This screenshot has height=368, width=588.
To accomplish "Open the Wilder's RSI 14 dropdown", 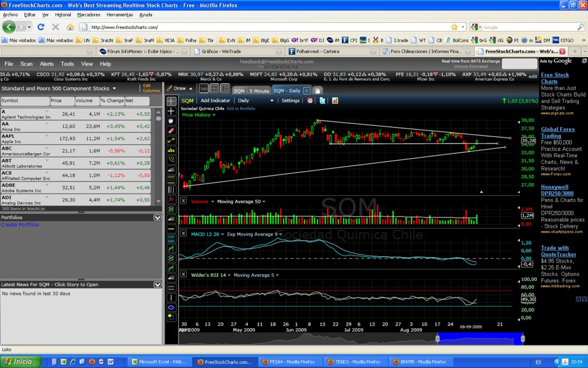I will point(229,275).
